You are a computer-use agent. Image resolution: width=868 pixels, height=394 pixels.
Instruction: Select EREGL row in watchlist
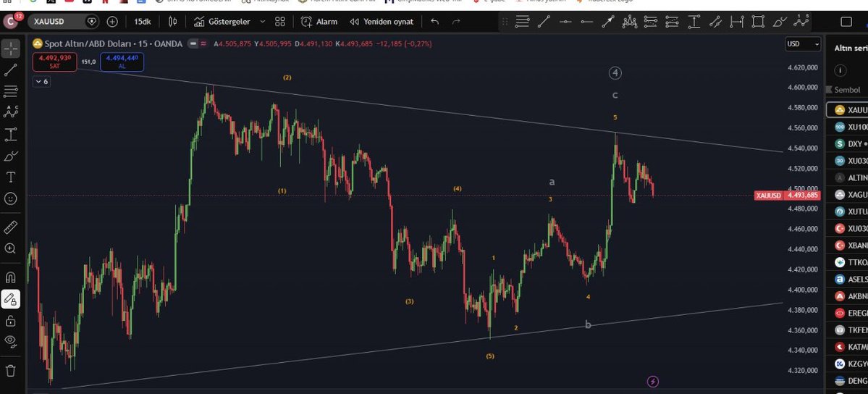[x=847, y=313]
